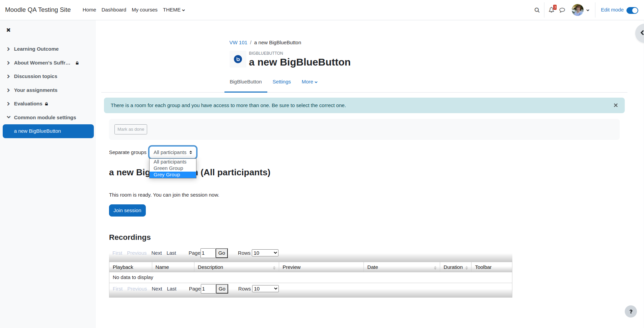
Task: Click the Name column header
Action: point(173,267)
